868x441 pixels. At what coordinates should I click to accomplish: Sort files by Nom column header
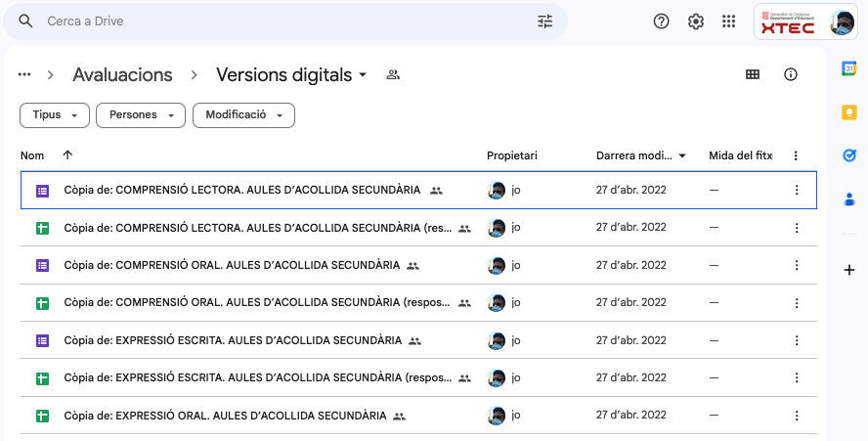pos(32,155)
